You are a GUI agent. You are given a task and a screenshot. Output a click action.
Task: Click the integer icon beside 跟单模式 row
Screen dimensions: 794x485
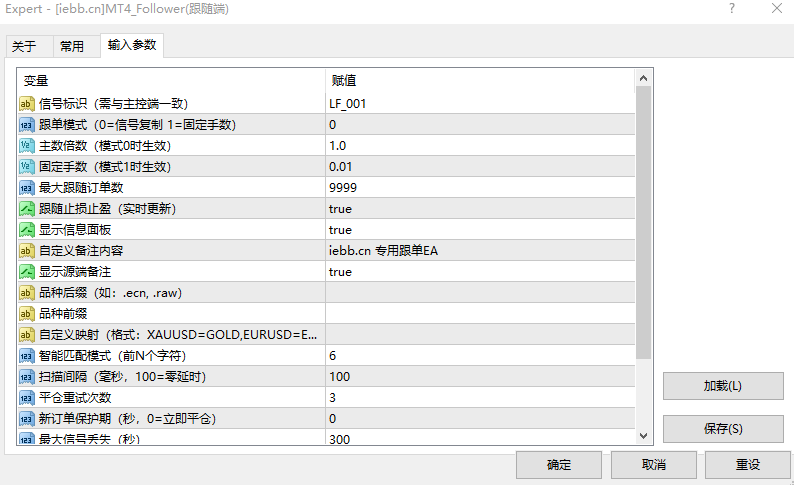pos(26,125)
